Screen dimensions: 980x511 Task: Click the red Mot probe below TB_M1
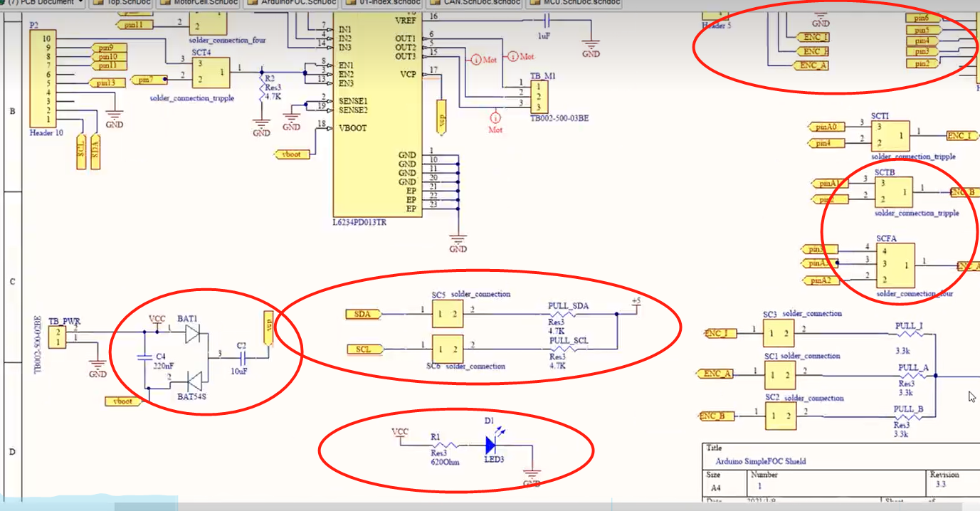point(495,117)
